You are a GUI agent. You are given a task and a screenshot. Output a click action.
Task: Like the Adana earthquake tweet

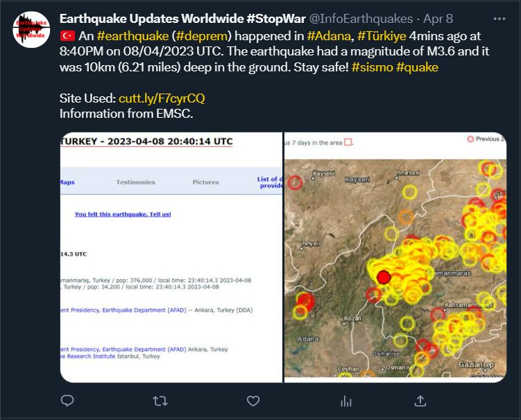point(253,401)
